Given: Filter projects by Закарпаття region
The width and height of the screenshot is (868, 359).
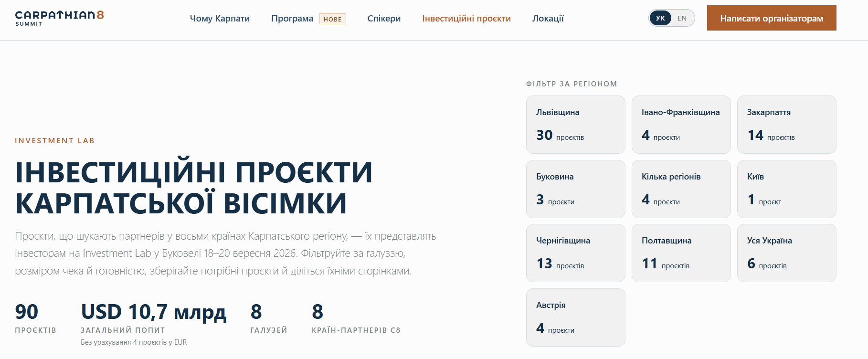Looking at the screenshot, I should coord(787,125).
